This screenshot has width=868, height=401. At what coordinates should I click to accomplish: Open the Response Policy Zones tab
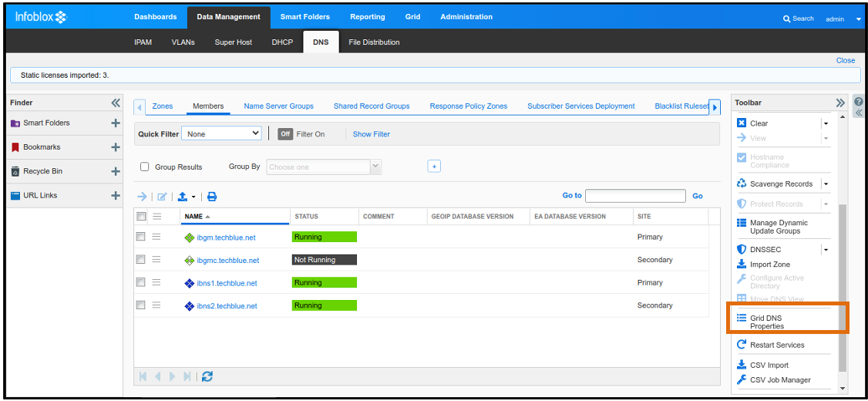pos(469,106)
